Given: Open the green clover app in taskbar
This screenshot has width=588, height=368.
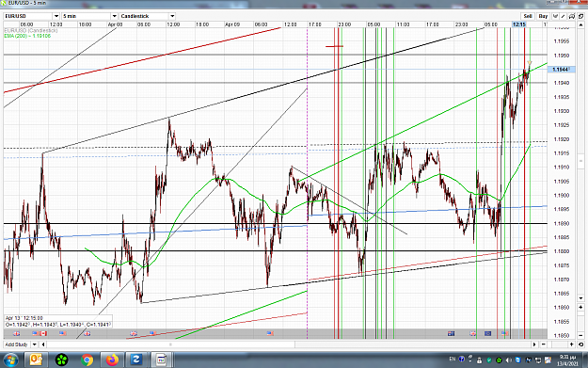Looking at the screenshot, I should point(61,360).
